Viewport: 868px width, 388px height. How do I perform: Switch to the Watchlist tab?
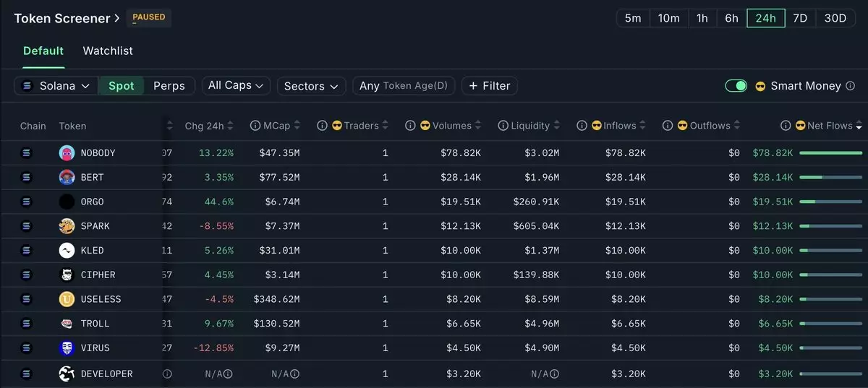[x=108, y=51]
